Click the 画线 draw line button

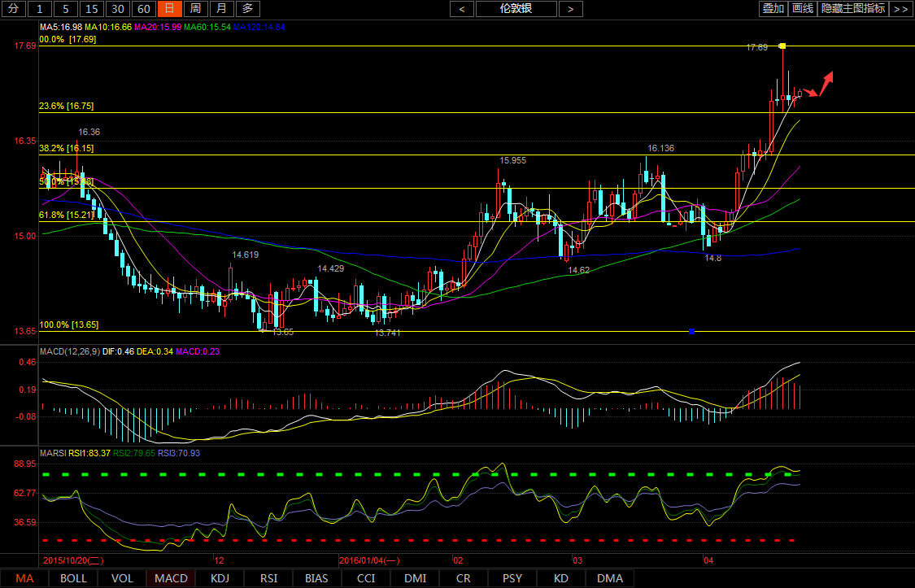803,9
